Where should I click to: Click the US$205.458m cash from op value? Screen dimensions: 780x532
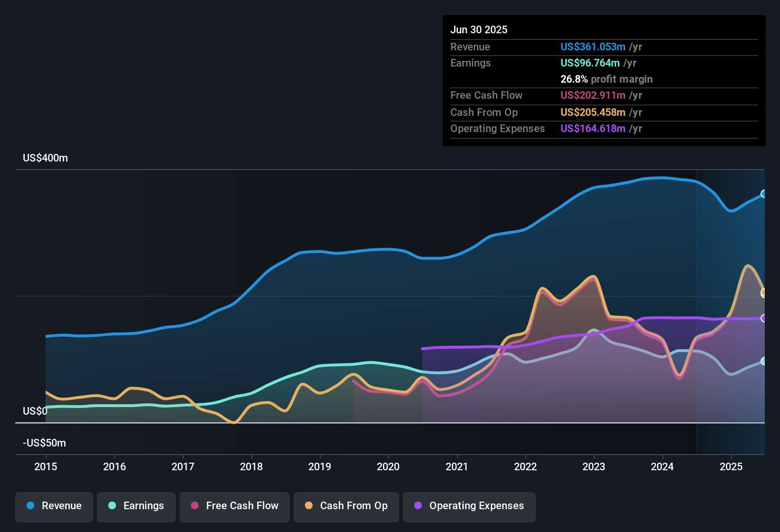click(x=593, y=113)
